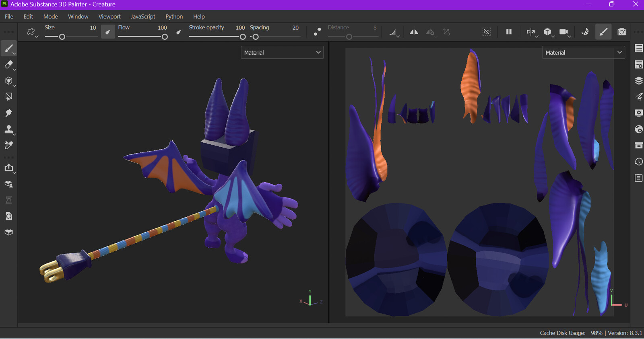Open the brush preset picker icon
The image size is (644, 339).
point(31,32)
